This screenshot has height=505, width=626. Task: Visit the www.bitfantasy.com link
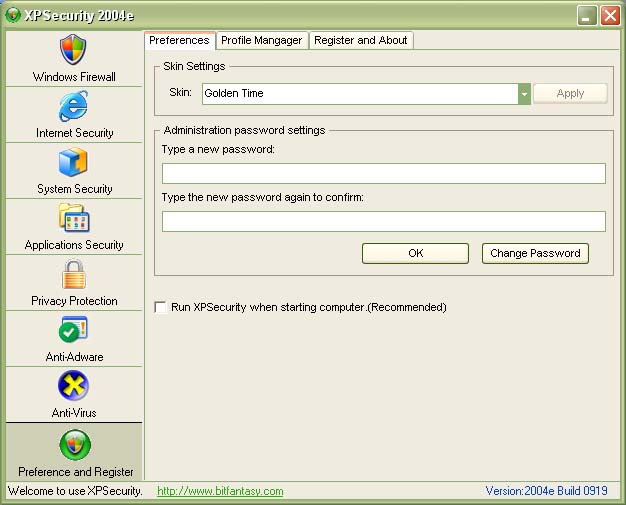(x=220, y=491)
